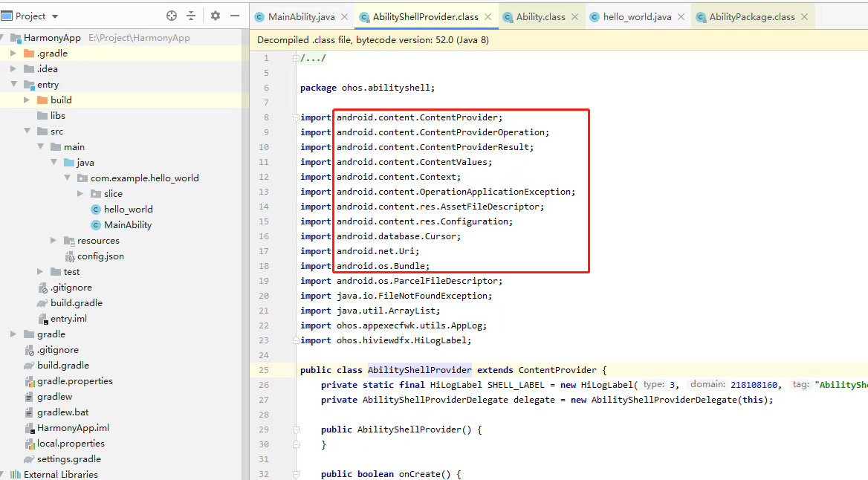Viewport: 868px width, 480px height.
Task: Fold the import block at line 8
Action: (x=296, y=117)
